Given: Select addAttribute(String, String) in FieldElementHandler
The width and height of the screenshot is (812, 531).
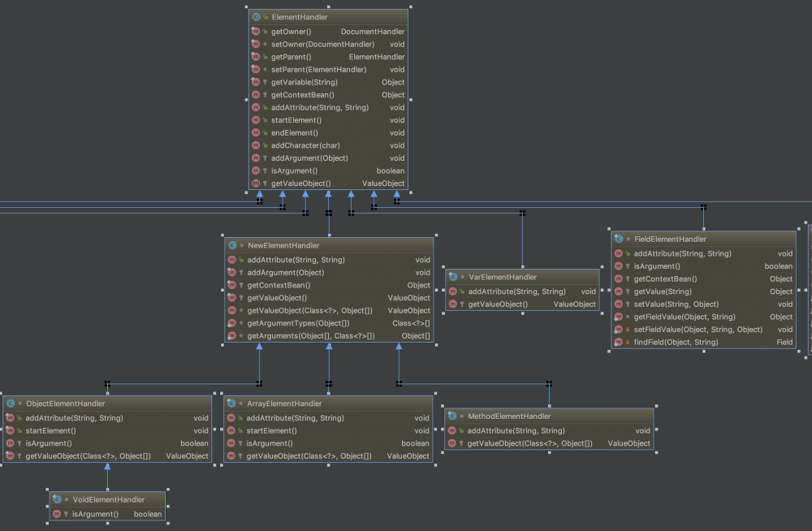Looking at the screenshot, I should pos(683,254).
